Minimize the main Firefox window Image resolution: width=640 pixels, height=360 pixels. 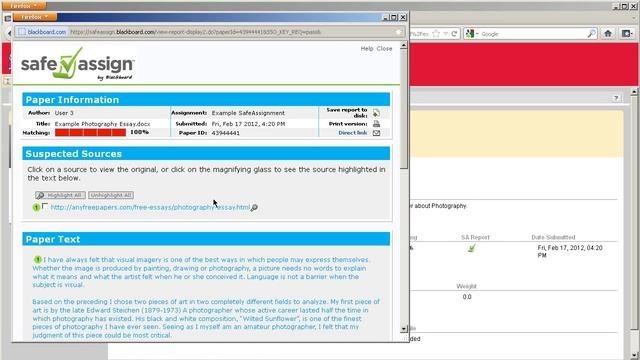(x=616, y=6)
